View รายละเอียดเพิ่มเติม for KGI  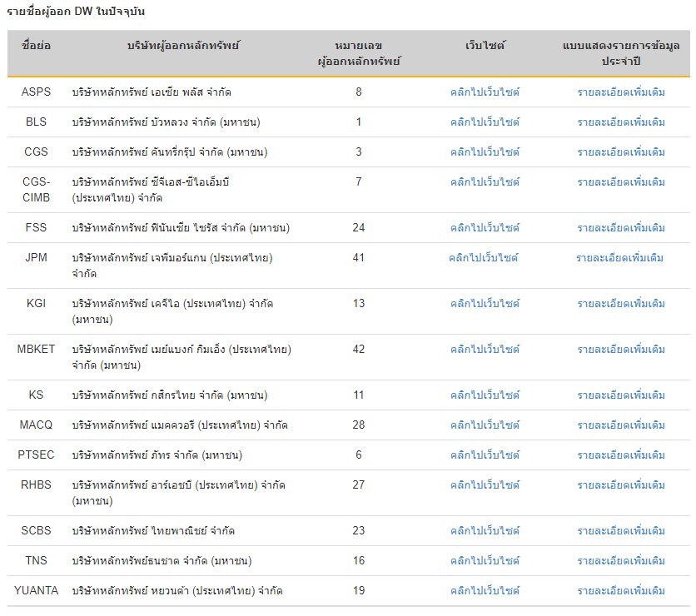[621, 304]
